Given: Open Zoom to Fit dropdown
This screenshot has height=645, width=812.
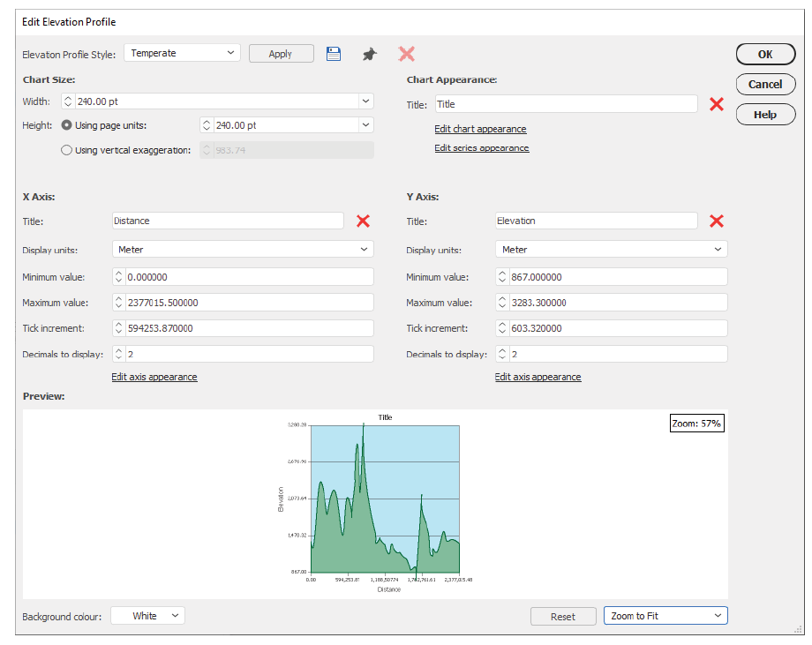Looking at the screenshot, I should click(x=665, y=616).
